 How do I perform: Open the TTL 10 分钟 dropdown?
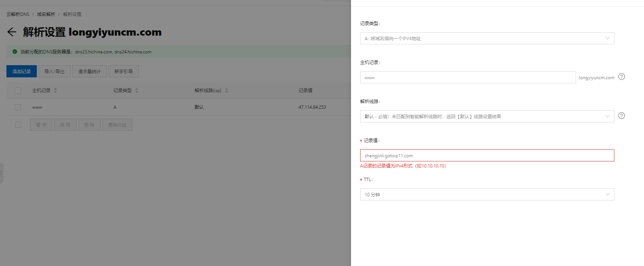[x=487, y=194]
